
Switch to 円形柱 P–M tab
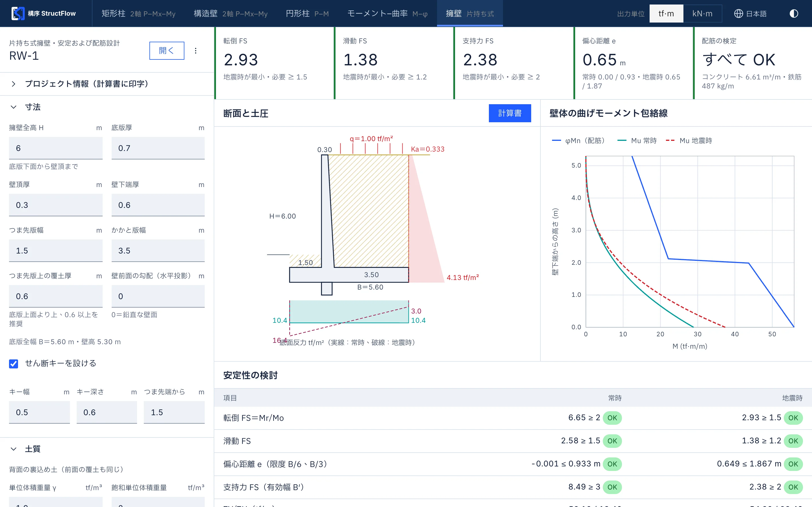click(307, 14)
